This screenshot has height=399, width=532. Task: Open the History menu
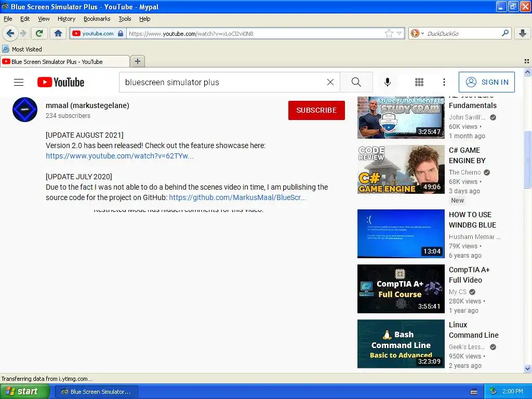(x=66, y=19)
